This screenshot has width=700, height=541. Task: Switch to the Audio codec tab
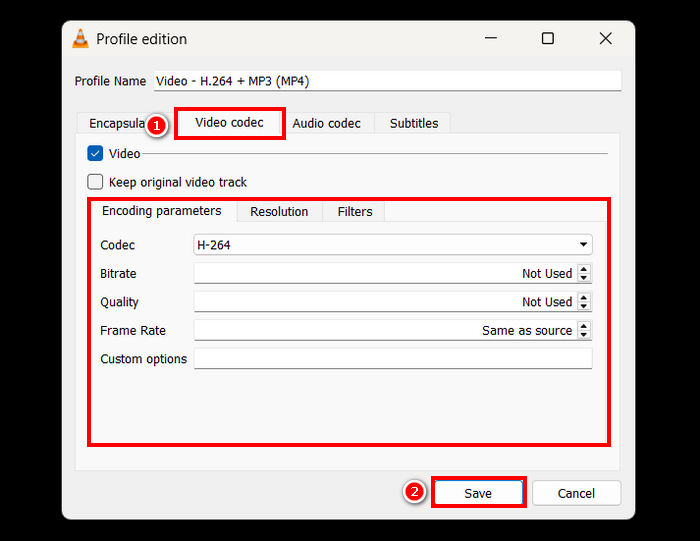[326, 123]
